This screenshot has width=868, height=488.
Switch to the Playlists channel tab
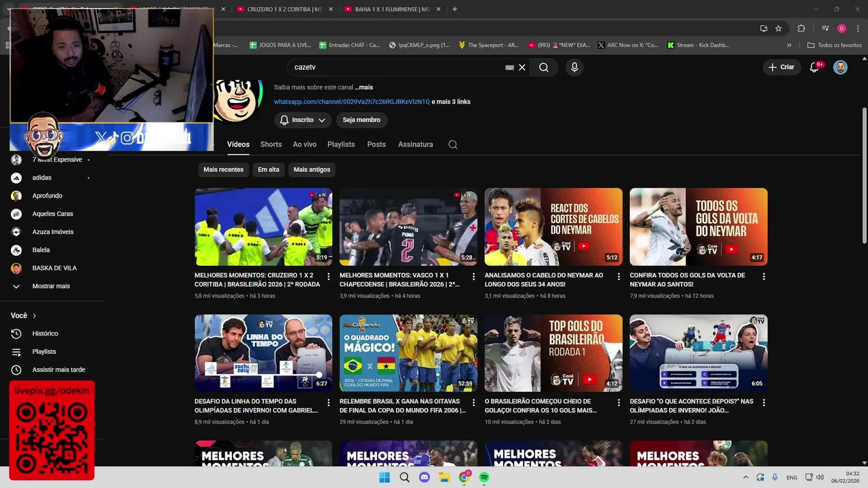(x=341, y=144)
